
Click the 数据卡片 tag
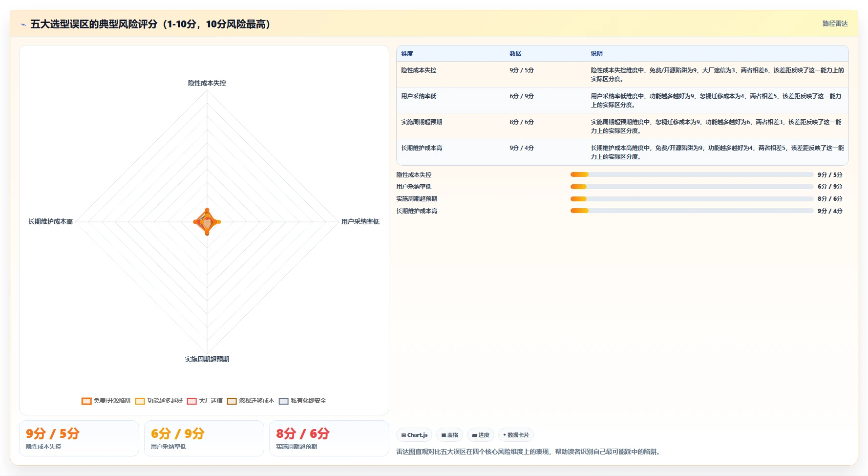coord(516,435)
